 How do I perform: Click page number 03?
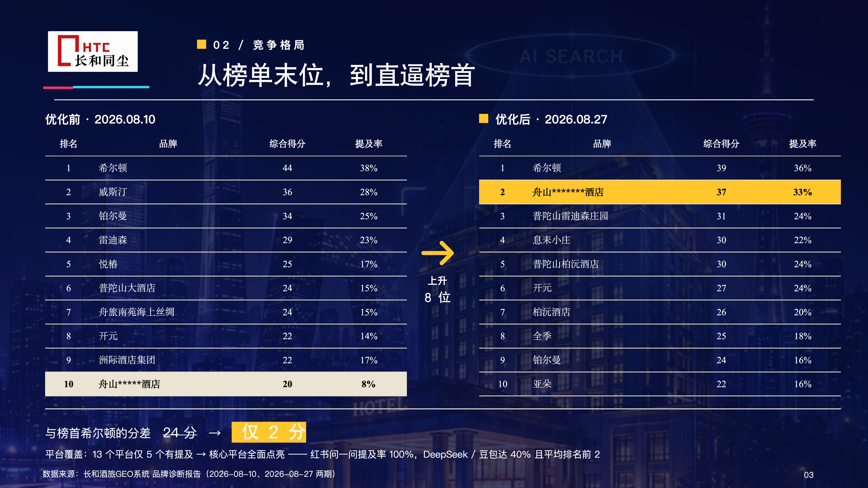pos(809,475)
